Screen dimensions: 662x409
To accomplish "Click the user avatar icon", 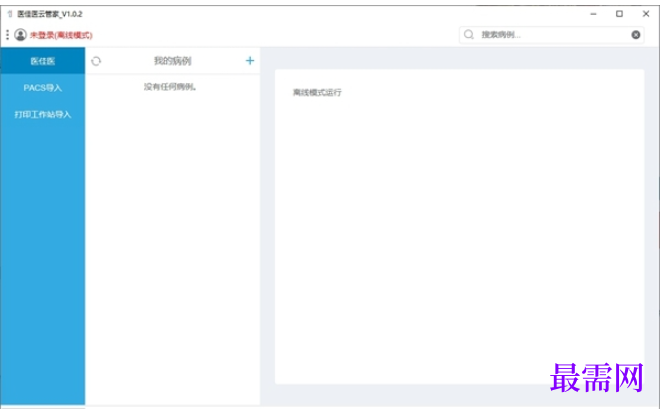I will click(20, 35).
